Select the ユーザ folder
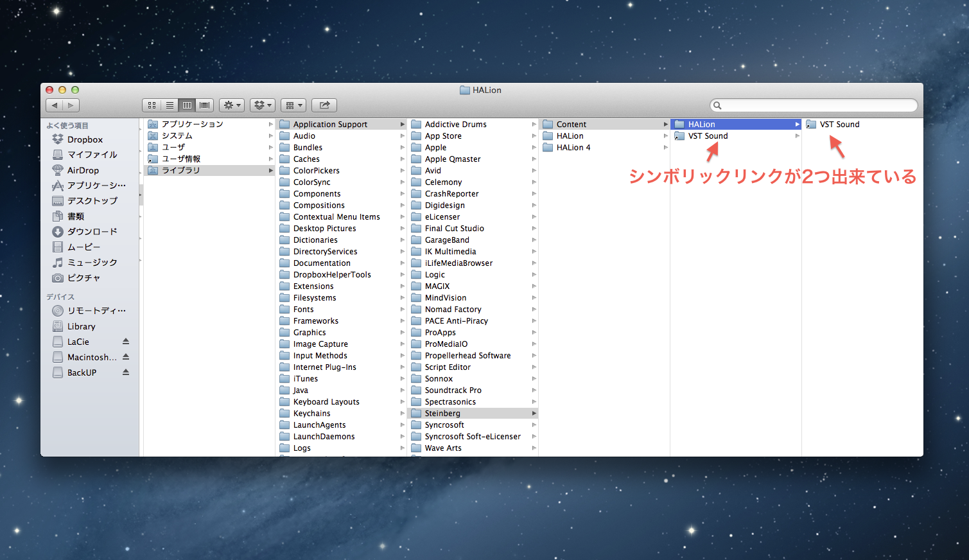Screen dimensions: 969x560 (x=209, y=147)
